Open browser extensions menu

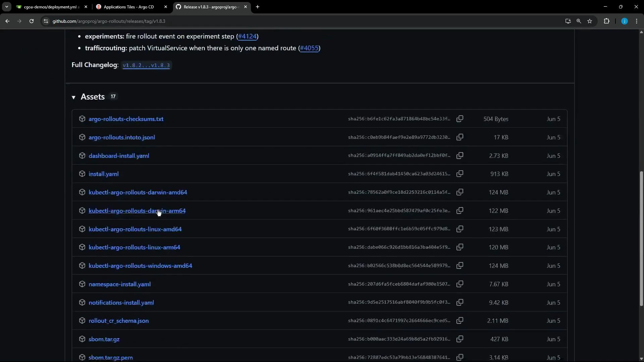606,21
